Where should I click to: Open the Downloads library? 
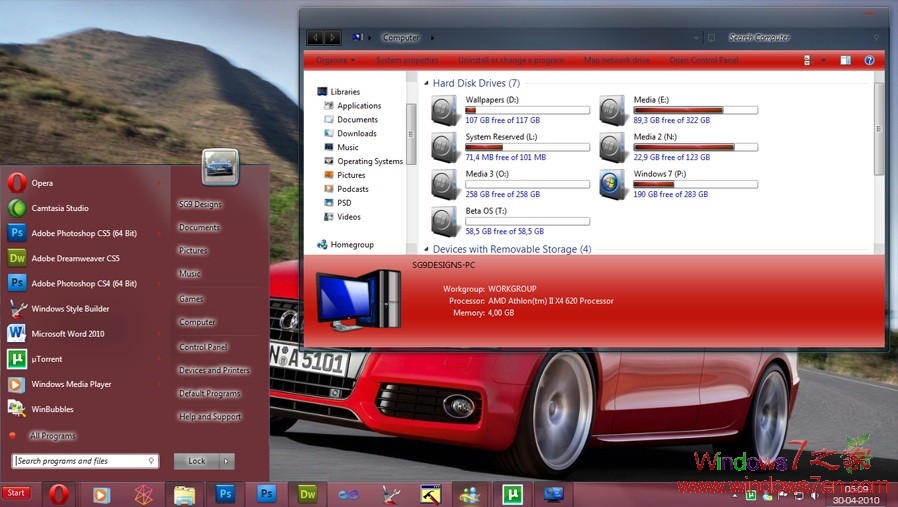tap(356, 133)
